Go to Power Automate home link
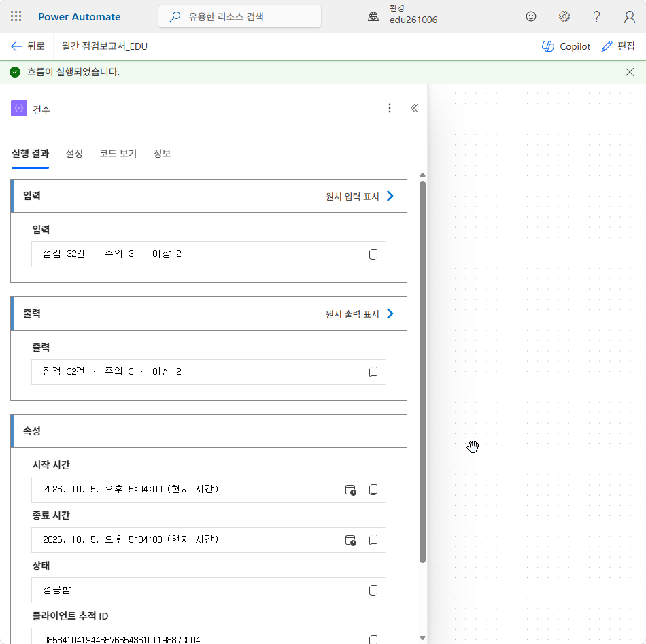Screen dimensions: 646x644 79,17
